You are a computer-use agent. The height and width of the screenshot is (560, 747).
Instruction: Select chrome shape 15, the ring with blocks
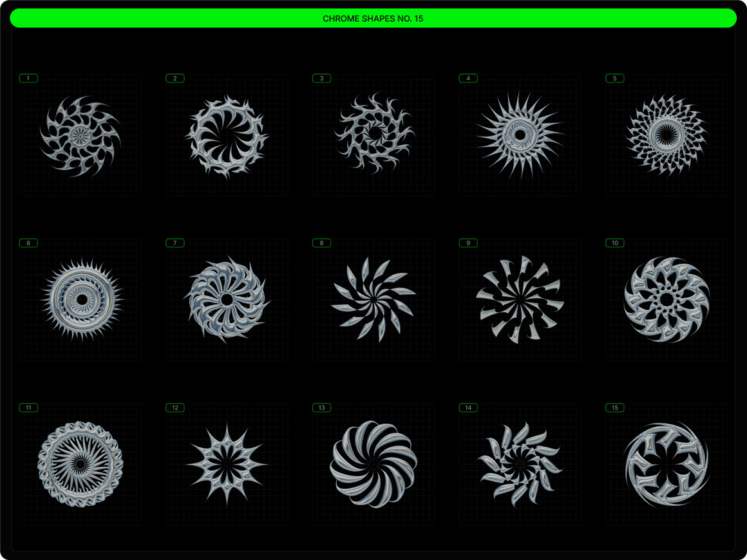[x=667, y=464]
